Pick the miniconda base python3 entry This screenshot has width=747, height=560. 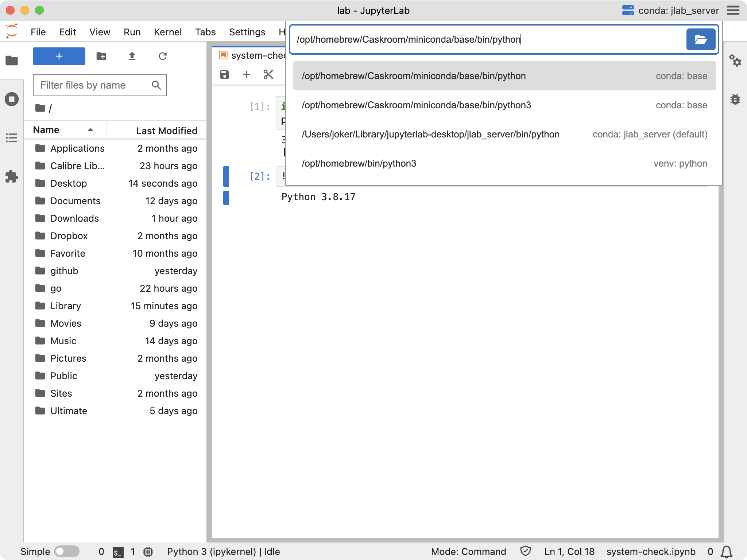pos(416,105)
